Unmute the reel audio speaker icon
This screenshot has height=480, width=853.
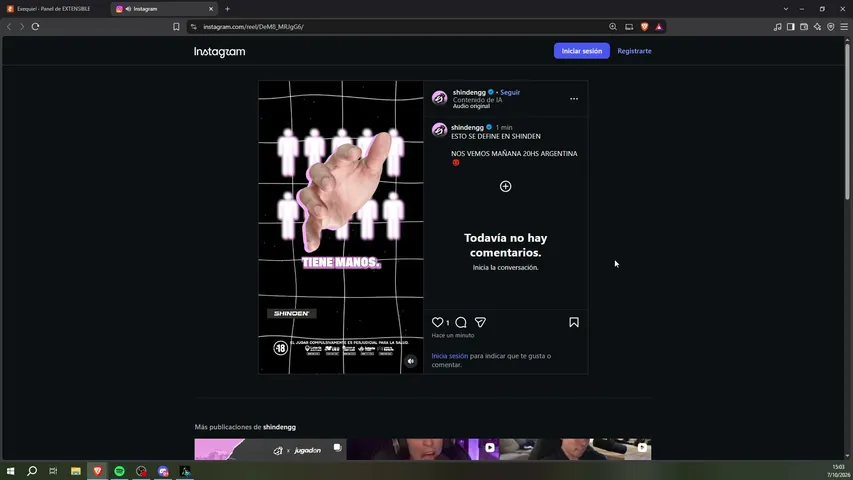point(411,361)
